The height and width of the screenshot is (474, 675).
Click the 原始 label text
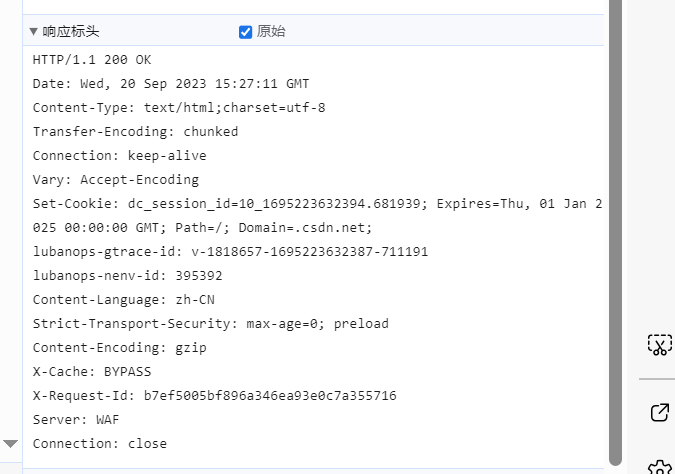271,31
